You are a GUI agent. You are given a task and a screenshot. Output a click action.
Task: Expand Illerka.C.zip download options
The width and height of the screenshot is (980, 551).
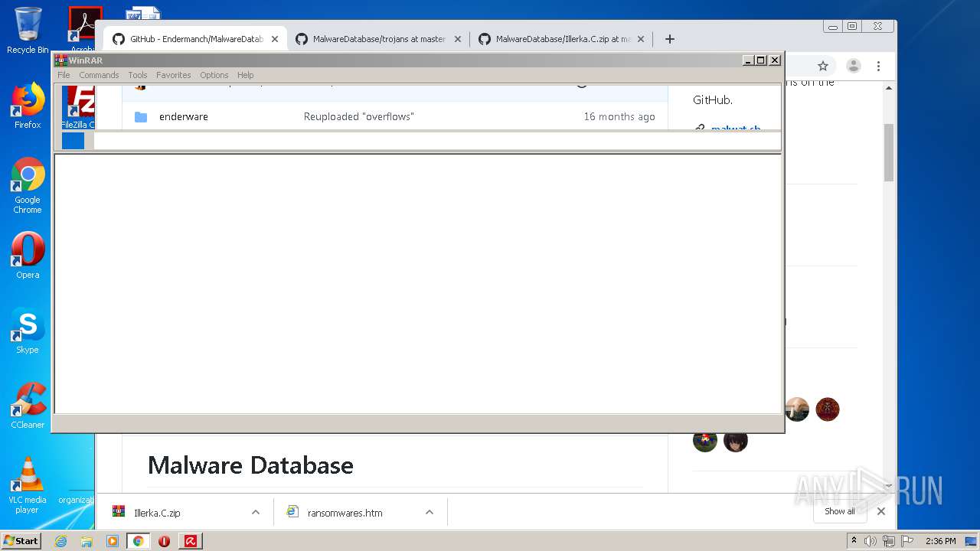coord(256,512)
